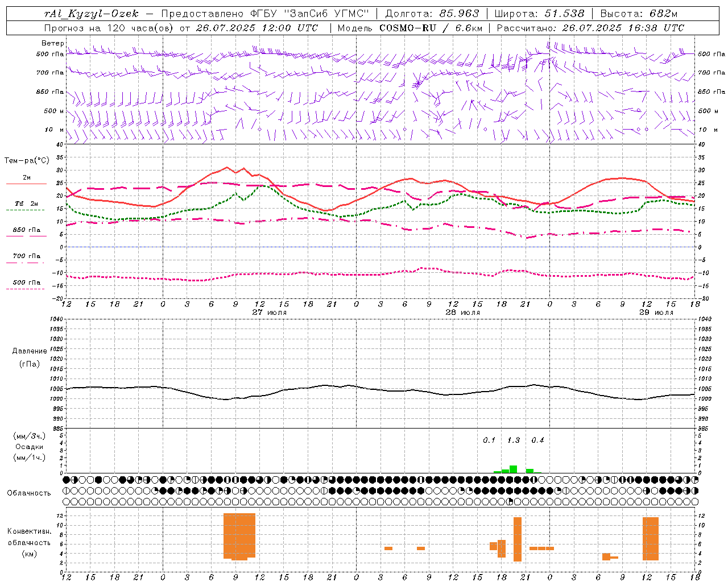Screen dimensions: 728x582
Task: Click the Td 2м legend entry
Action: (27, 203)
